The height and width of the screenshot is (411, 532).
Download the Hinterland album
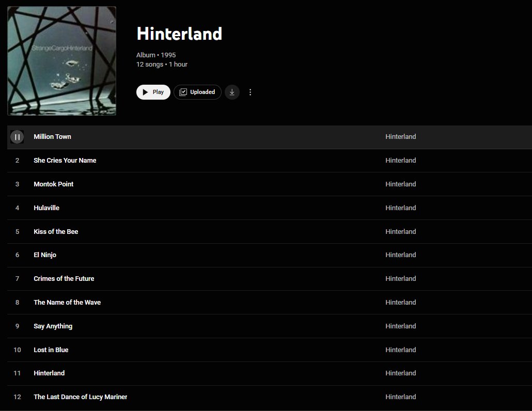coord(232,92)
